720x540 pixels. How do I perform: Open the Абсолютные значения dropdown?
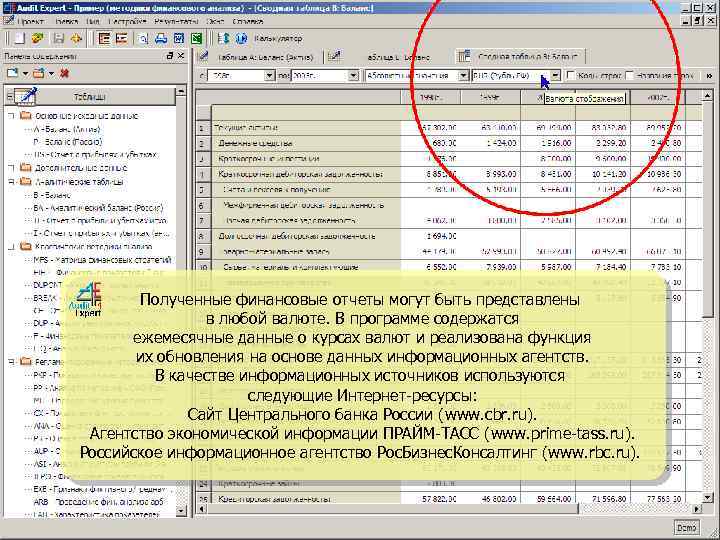pyautogui.click(x=463, y=75)
